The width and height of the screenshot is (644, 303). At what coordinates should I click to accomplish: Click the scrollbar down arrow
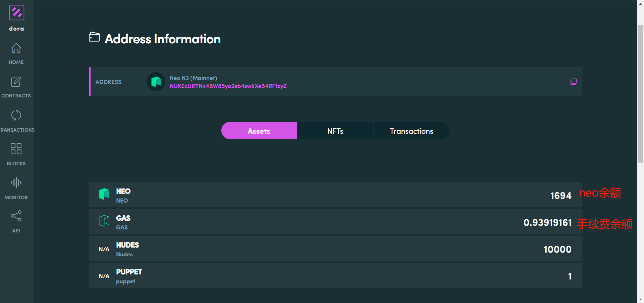[x=640, y=299]
